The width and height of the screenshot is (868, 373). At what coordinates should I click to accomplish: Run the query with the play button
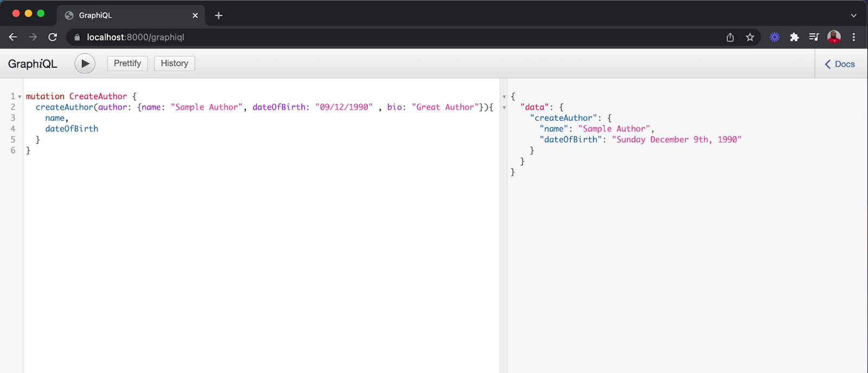(x=85, y=63)
